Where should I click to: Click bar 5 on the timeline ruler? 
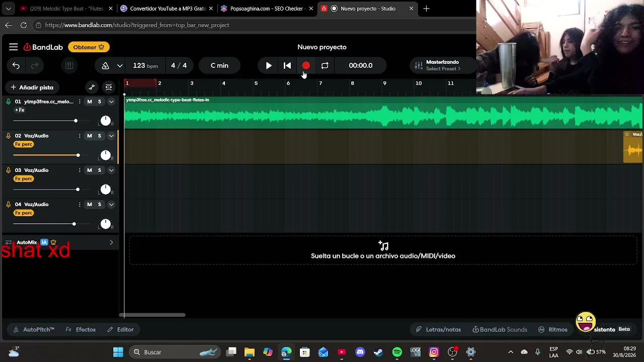[x=256, y=83]
